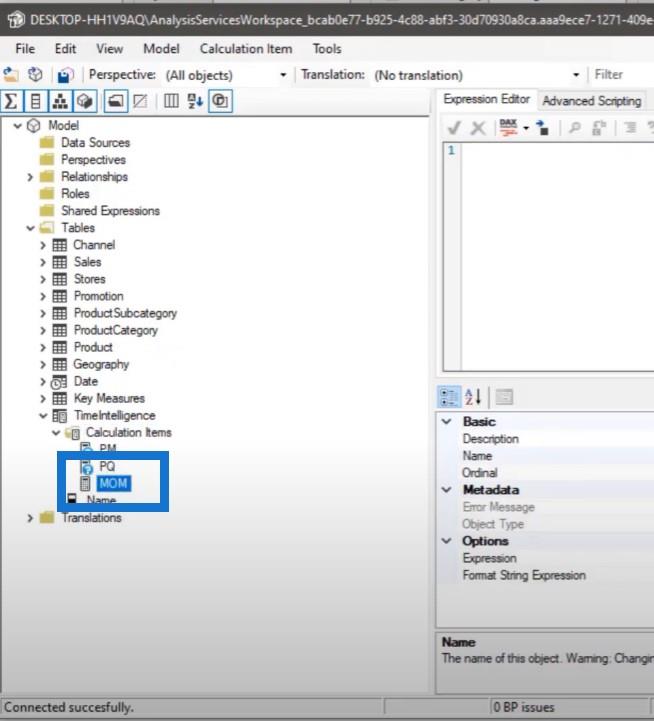This screenshot has width=654, height=721.
Task: Click the DAX formatter icon
Action: [508, 127]
